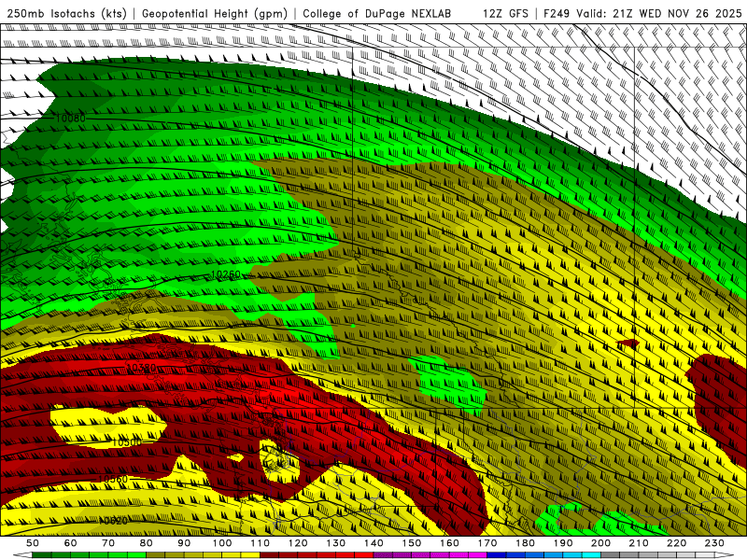Click the 220 value on the color scale
747x560 pixels.
(x=676, y=543)
